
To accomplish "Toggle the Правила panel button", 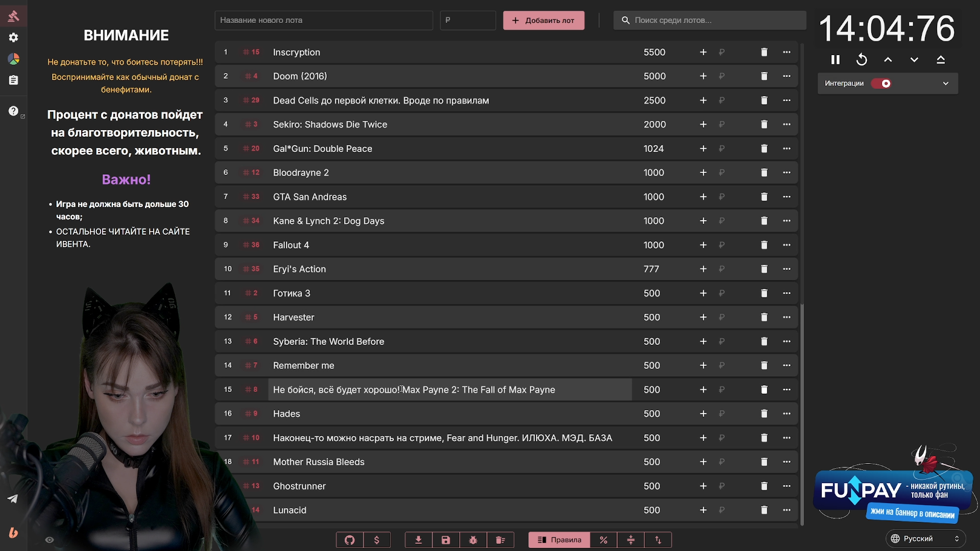I will click(559, 540).
